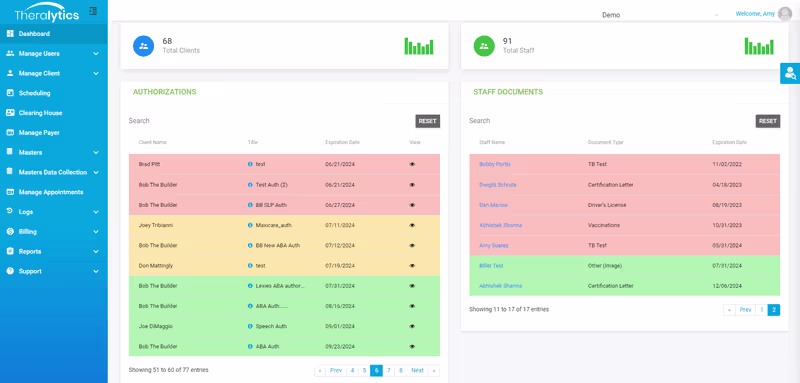Viewport: 800px width, 383px height.
Task: Open the Demo organization dropdown
Action: point(660,15)
